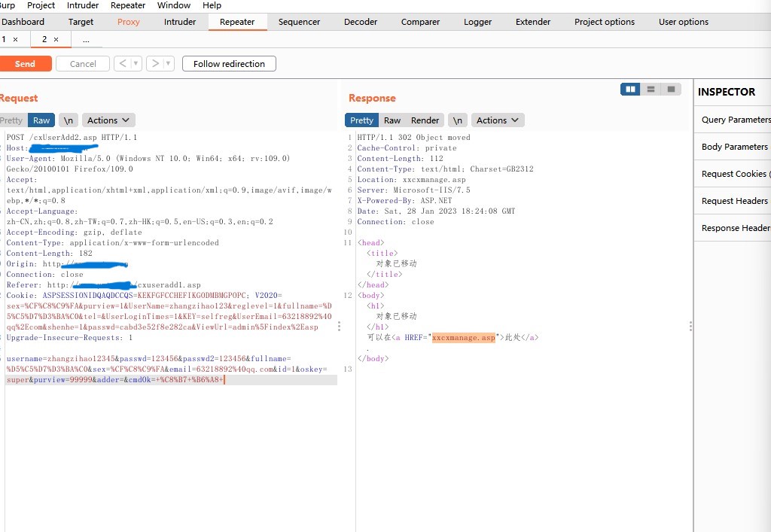
Task: Select combined single-panel layout icon
Action: point(671,89)
